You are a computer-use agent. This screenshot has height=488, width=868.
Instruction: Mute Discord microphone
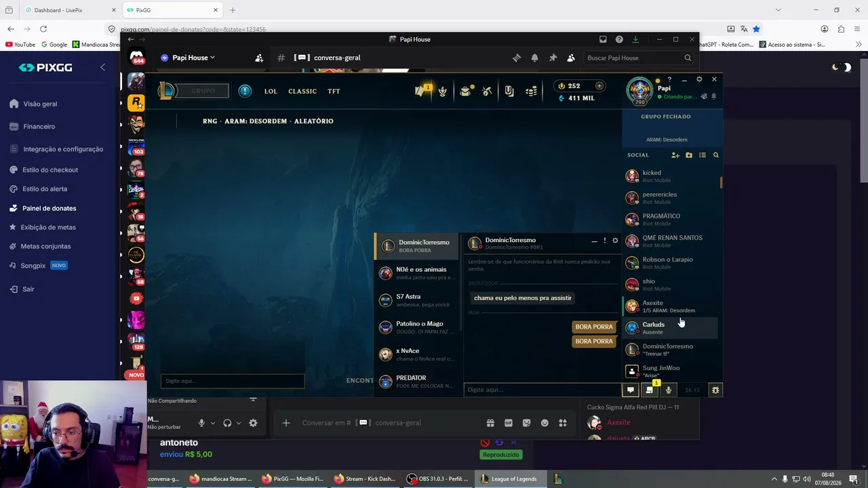201,423
